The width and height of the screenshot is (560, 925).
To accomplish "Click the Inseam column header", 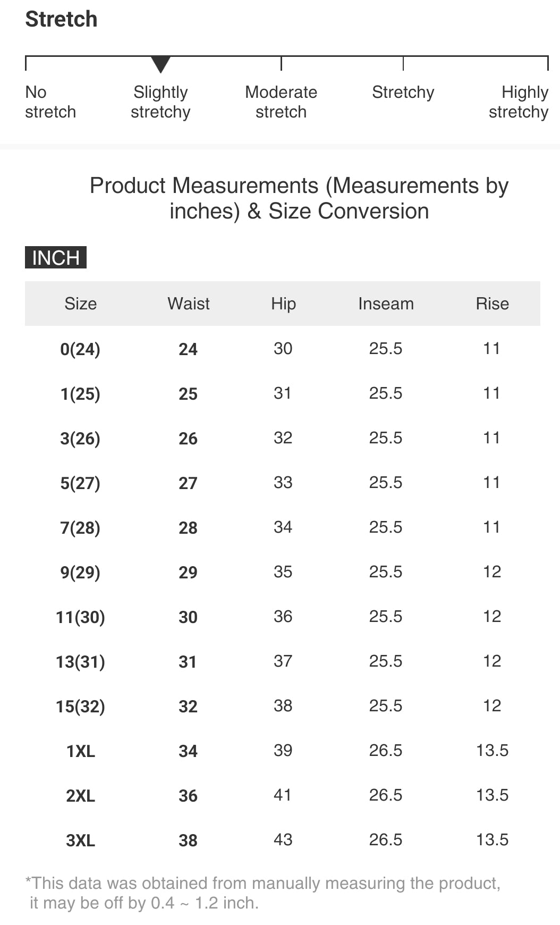I will tap(386, 304).
